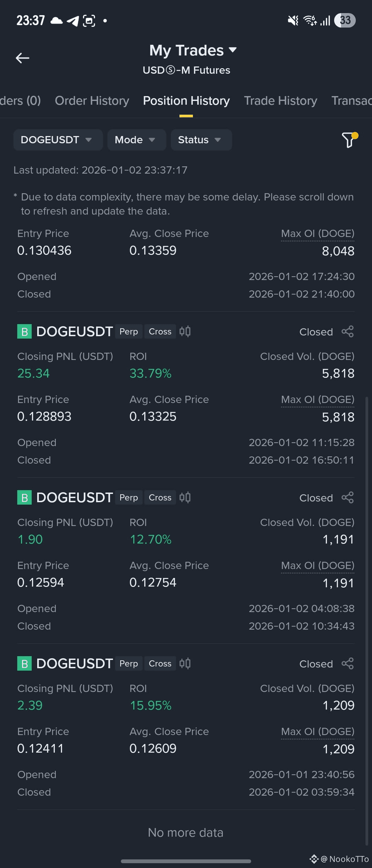Open the Mode filter dropdown
The height and width of the screenshot is (868, 372).
coord(137,140)
